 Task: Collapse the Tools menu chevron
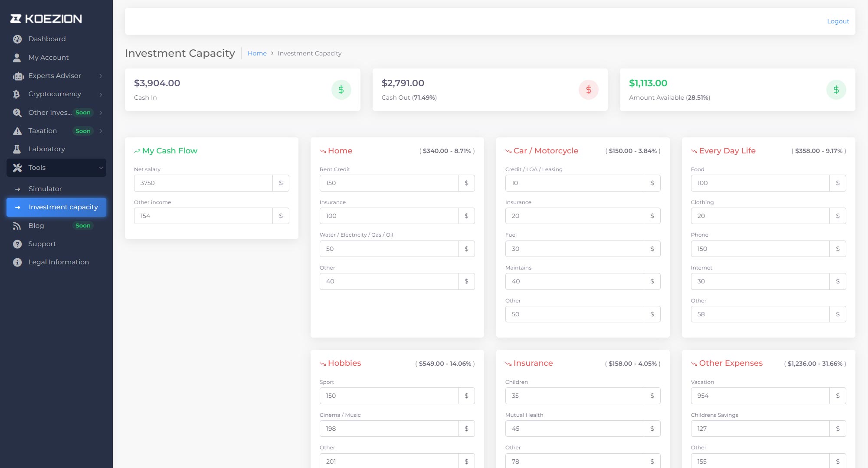[101, 168]
